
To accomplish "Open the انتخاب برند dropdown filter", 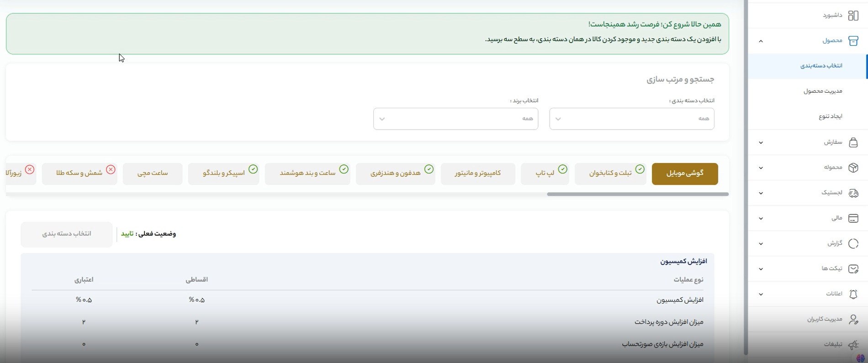I will click(x=455, y=119).
